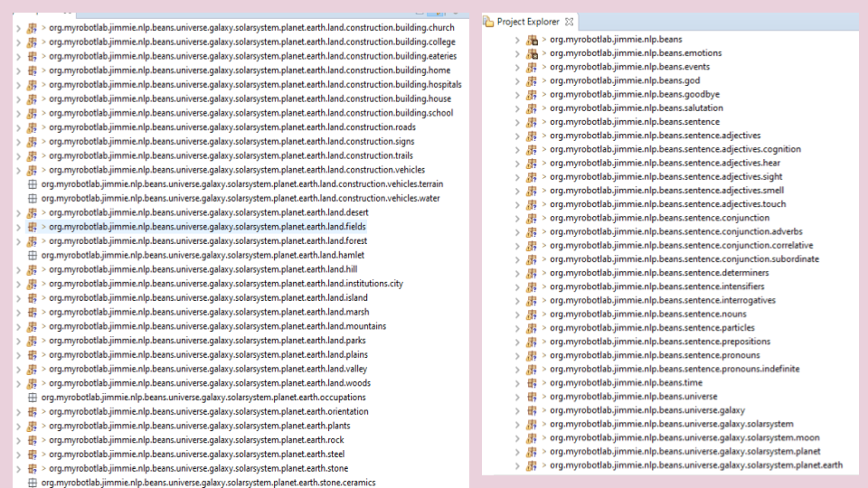Select beans.salutation in Project Explorer
Screen dimensions: 868x488
(x=637, y=108)
